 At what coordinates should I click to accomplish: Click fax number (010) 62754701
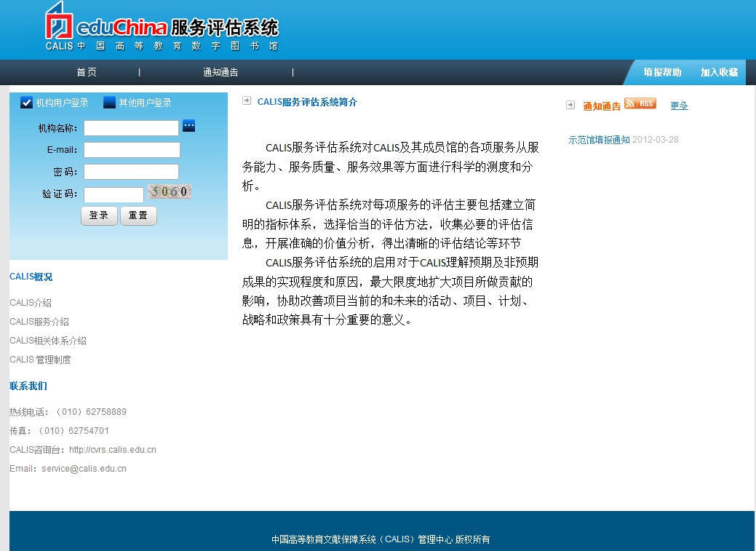73,431
